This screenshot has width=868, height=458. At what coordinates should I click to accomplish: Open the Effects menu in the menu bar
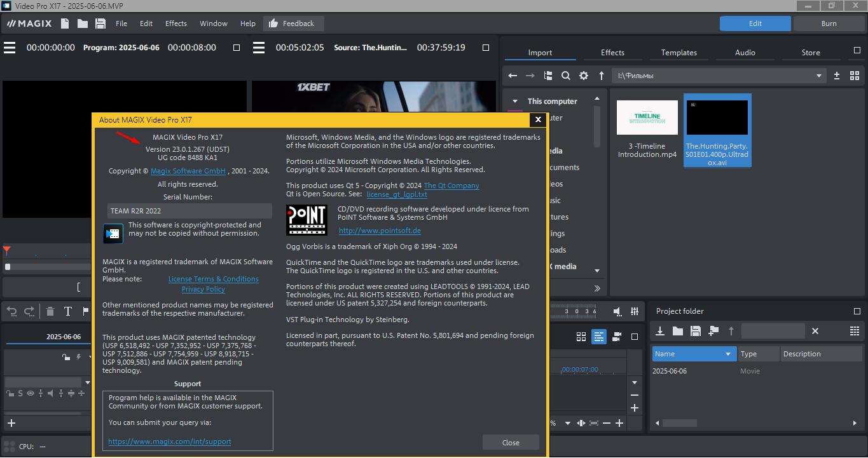[176, 24]
